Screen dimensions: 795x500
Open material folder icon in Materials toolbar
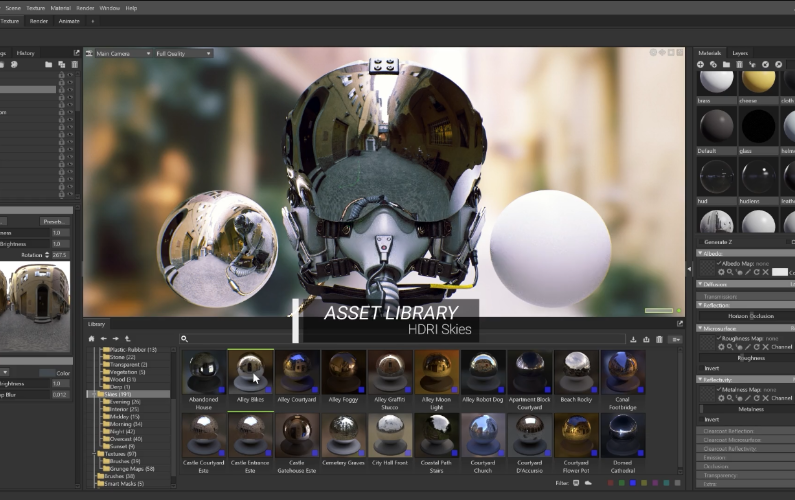(727, 65)
